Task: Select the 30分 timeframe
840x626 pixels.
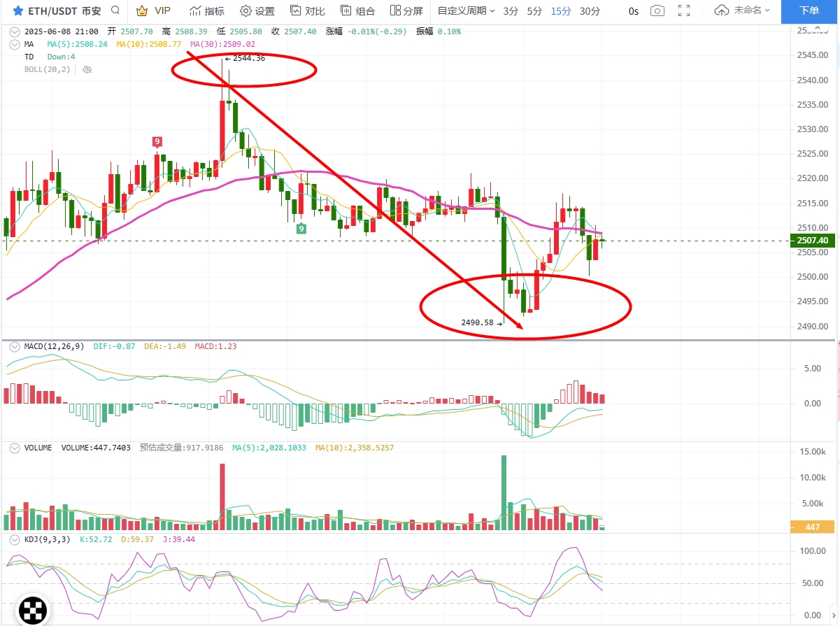Action: pos(590,10)
